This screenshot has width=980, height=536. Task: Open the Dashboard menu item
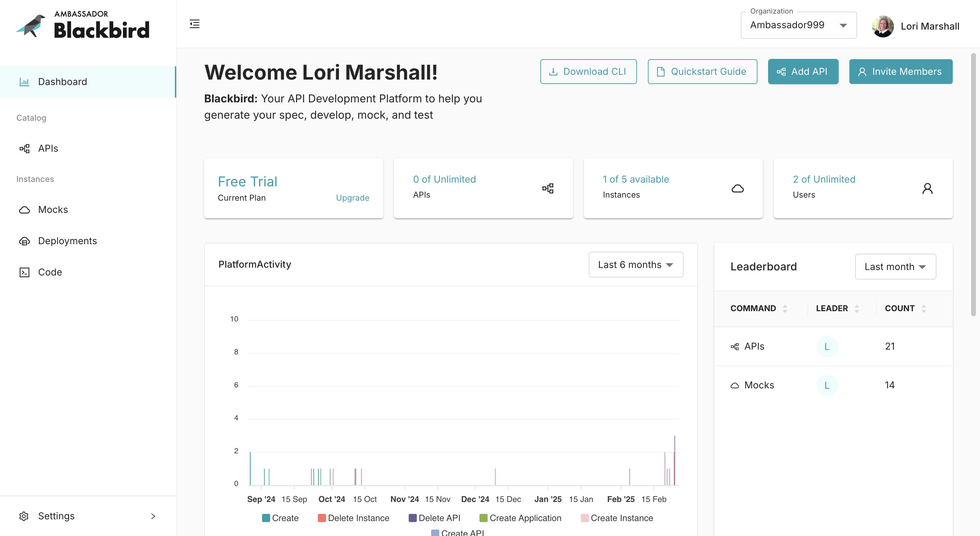coord(88,82)
